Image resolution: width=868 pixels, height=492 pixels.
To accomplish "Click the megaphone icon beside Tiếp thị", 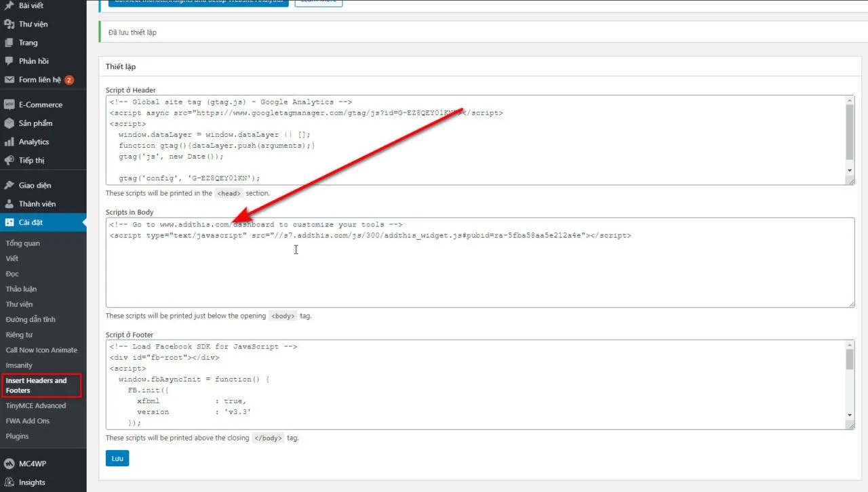I will tap(9, 161).
